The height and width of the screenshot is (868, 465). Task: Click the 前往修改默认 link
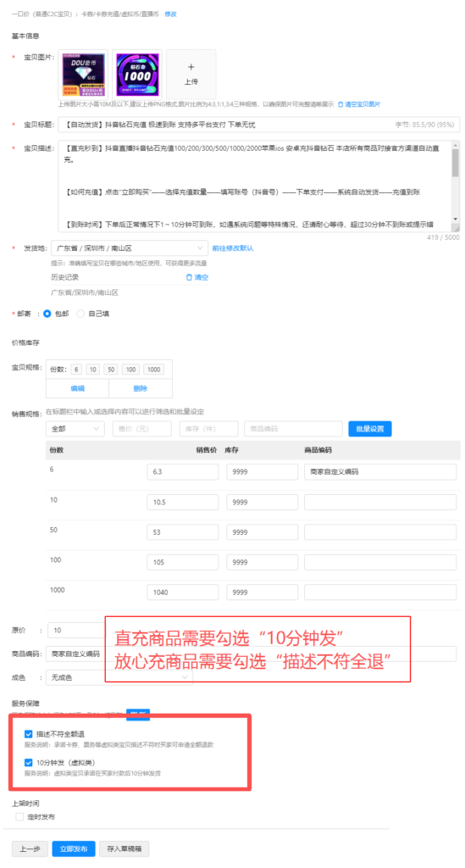pyautogui.click(x=233, y=248)
